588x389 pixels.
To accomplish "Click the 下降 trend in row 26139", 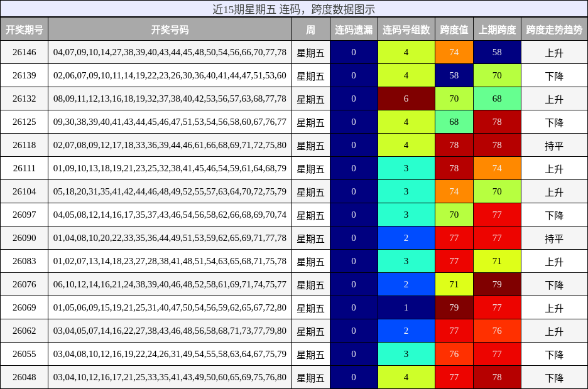I will point(554,75).
